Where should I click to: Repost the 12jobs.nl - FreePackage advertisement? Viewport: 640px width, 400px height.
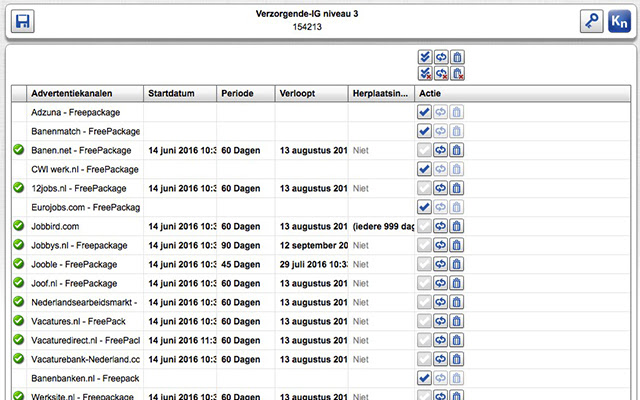(x=440, y=188)
